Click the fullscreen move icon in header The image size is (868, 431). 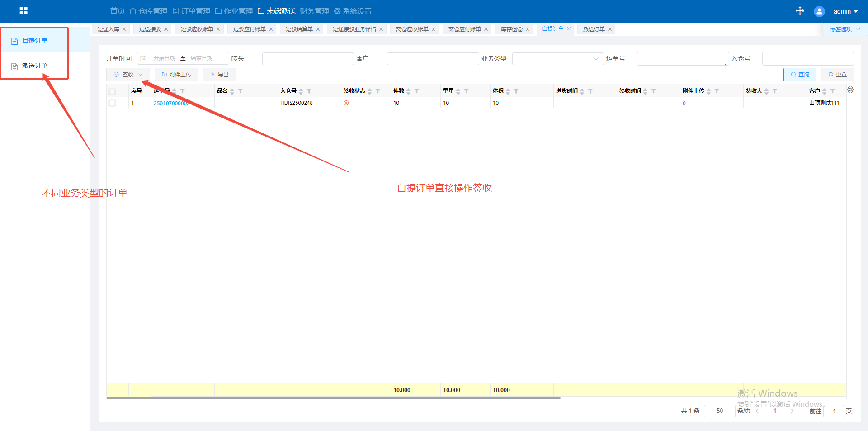pyautogui.click(x=800, y=11)
